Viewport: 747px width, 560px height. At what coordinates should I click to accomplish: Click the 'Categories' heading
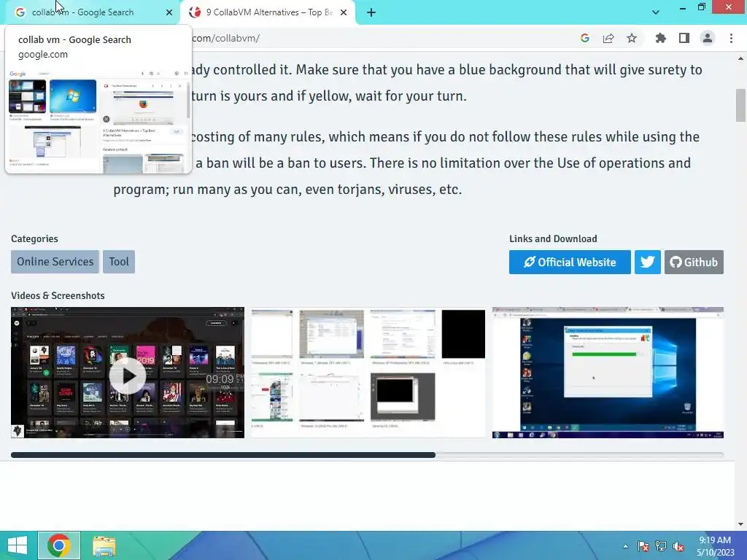click(x=34, y=239)
